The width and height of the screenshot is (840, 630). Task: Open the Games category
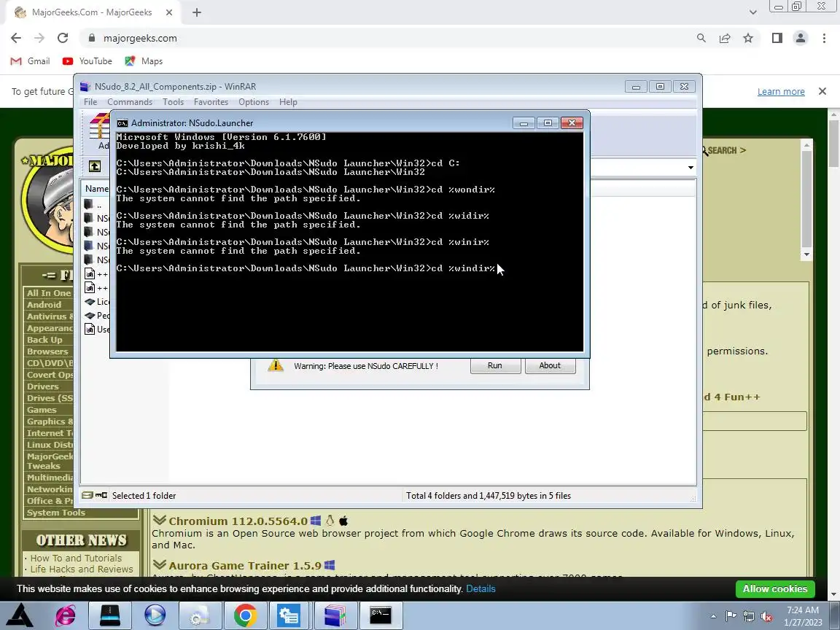pos(42,410)
